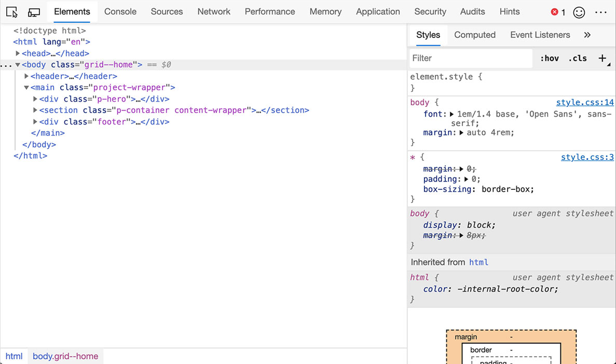The width and height of the screenshot is (616, 364).
Task: Switch to the Security tab
Action: 430,12
